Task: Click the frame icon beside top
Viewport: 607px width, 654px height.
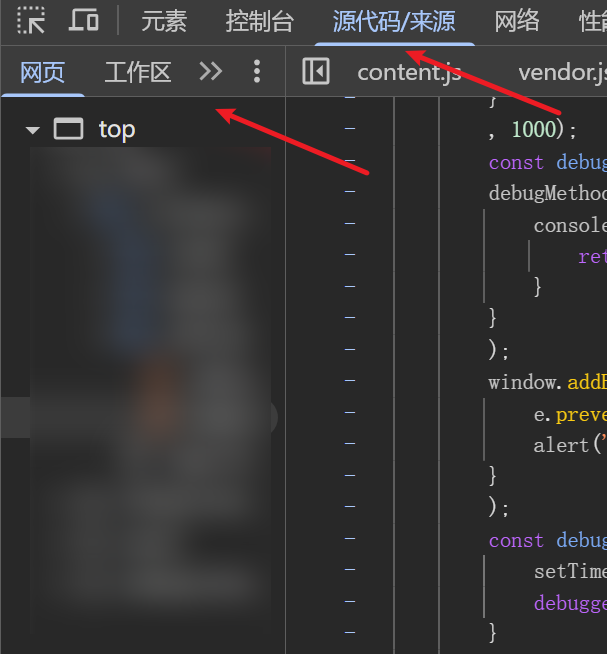Action: coord(68,129)
